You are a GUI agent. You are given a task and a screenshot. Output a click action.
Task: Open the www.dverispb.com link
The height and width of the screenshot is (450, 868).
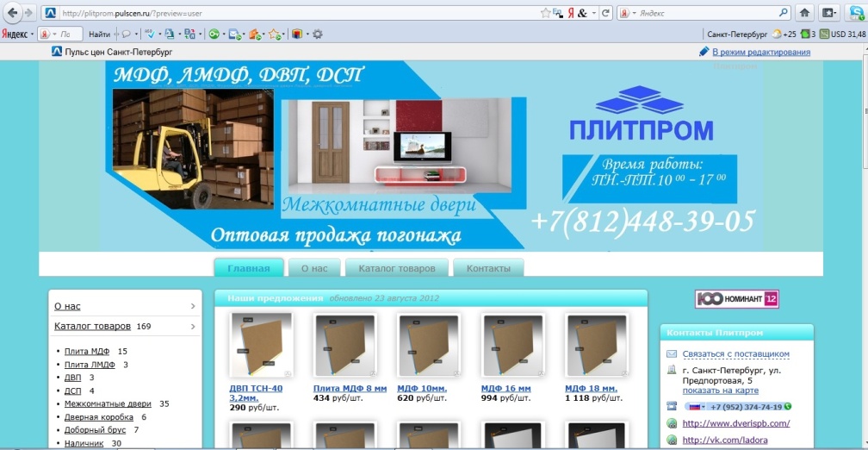pyautogui.click(x=736, y=423)
